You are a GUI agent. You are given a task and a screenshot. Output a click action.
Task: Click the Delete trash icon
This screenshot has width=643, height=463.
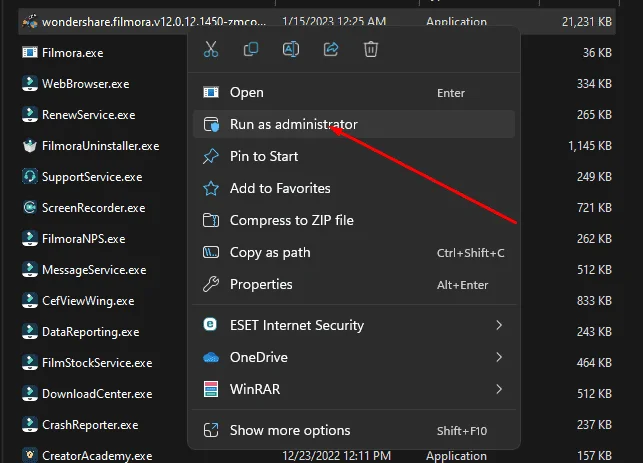371,49
